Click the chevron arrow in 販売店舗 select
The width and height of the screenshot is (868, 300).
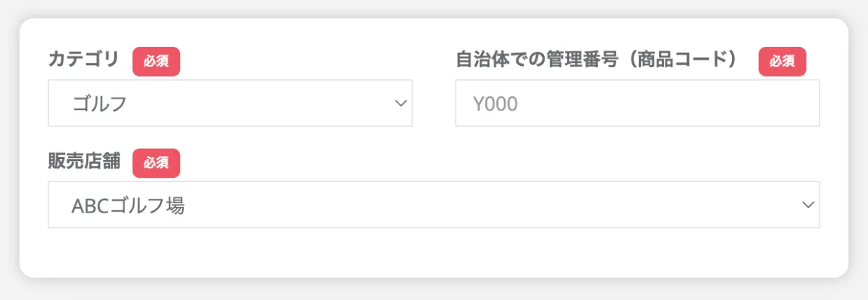tap(808, 205)
